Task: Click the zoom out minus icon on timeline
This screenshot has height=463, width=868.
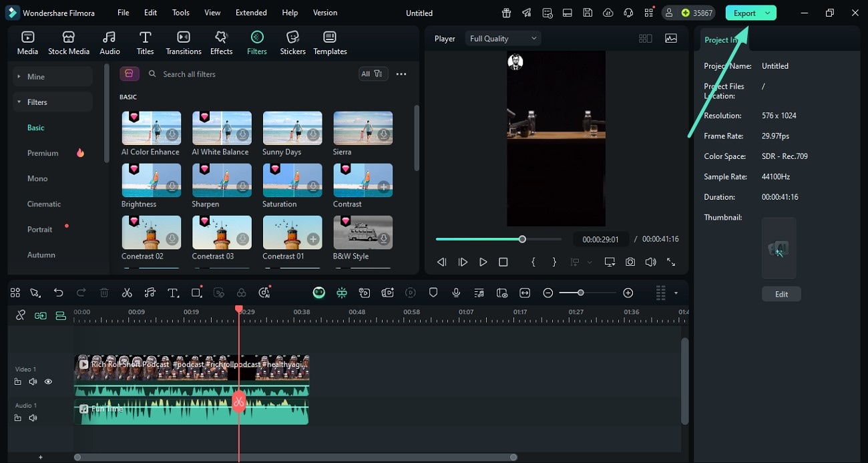Action: pyautogui.click(x=548, y=293)
